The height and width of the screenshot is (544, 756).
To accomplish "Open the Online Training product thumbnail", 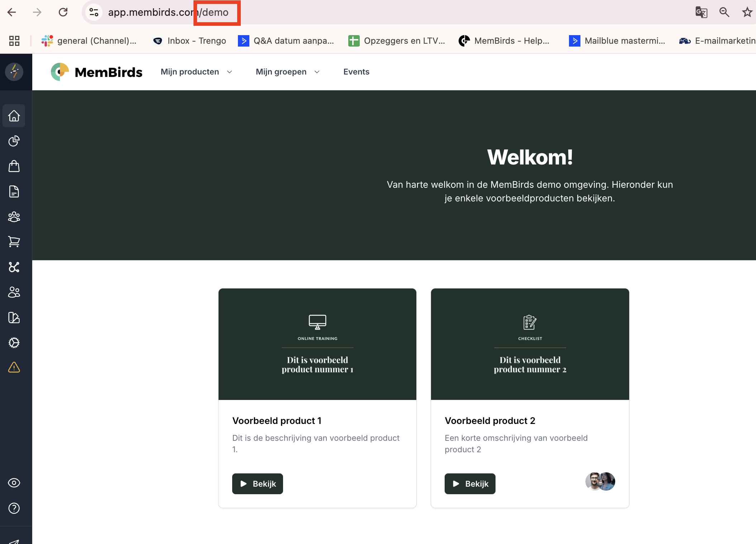I will pos(317,344).
